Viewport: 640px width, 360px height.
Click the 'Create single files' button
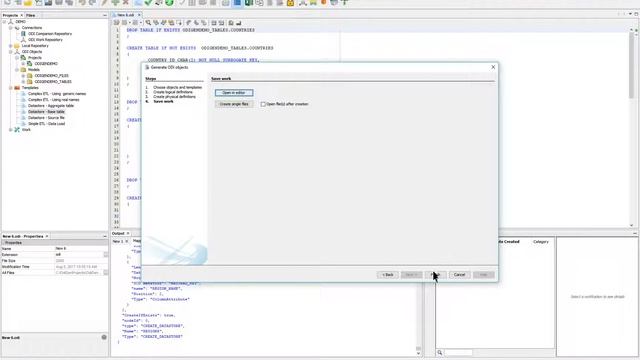(234, 104)
